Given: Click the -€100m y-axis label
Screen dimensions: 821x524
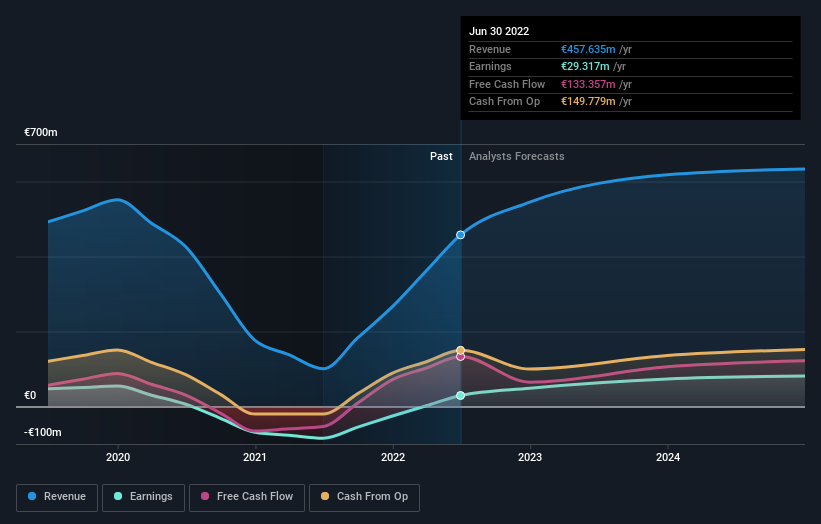Looking at the screenshot, I should (x=42, y=432).
